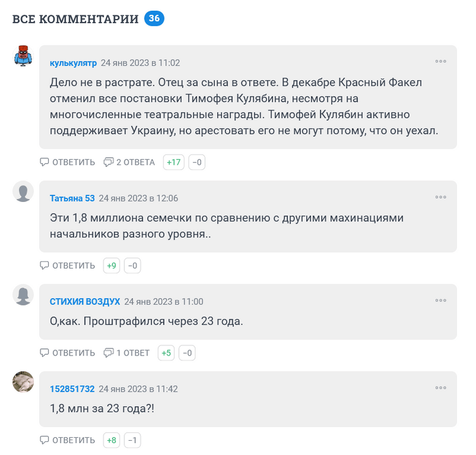The image size is (476, 455).
Task: Expand the 2 ОТВЕТА replies thread
Action: [129, 162]
